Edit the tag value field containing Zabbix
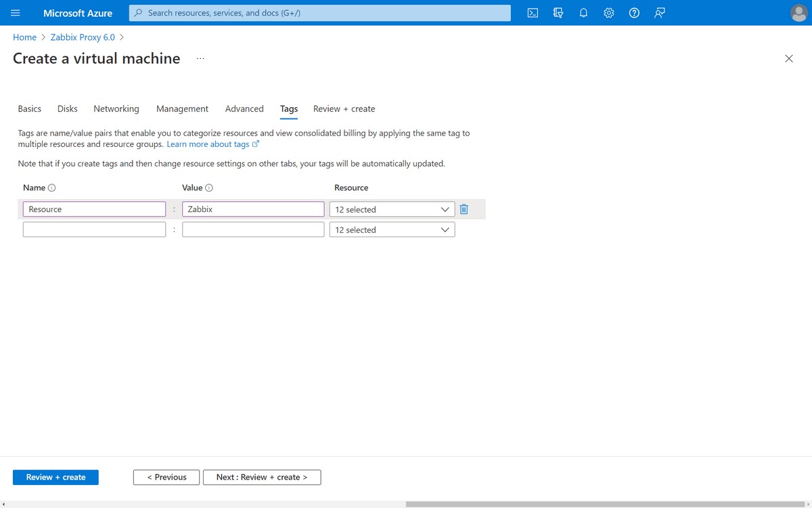The height and width of the screenshot is (508, 812). click(253, 209)
